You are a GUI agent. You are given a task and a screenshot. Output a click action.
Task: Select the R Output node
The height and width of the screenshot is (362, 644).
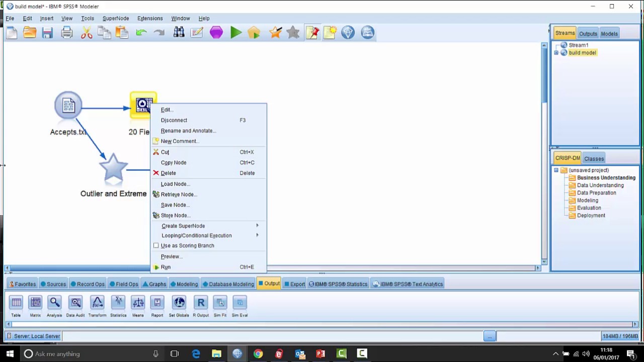(201, 306)
